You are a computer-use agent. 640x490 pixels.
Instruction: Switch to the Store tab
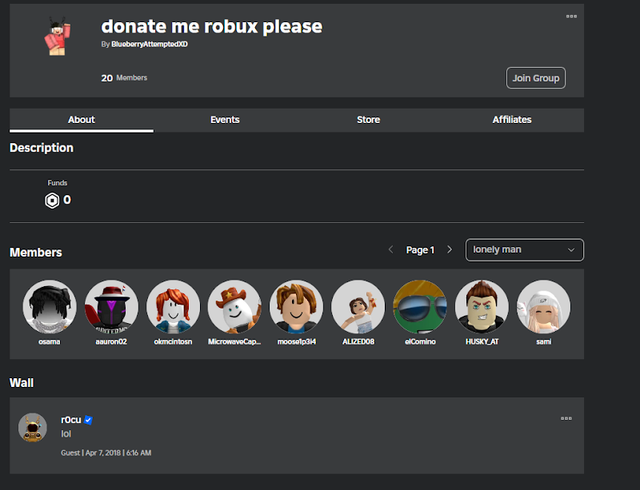(x=368, y=120)
